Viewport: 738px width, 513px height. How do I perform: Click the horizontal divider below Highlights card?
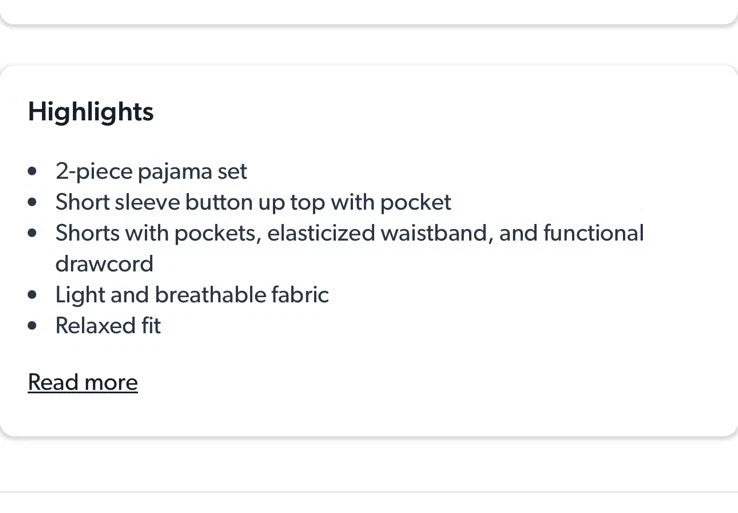(369, 492)
